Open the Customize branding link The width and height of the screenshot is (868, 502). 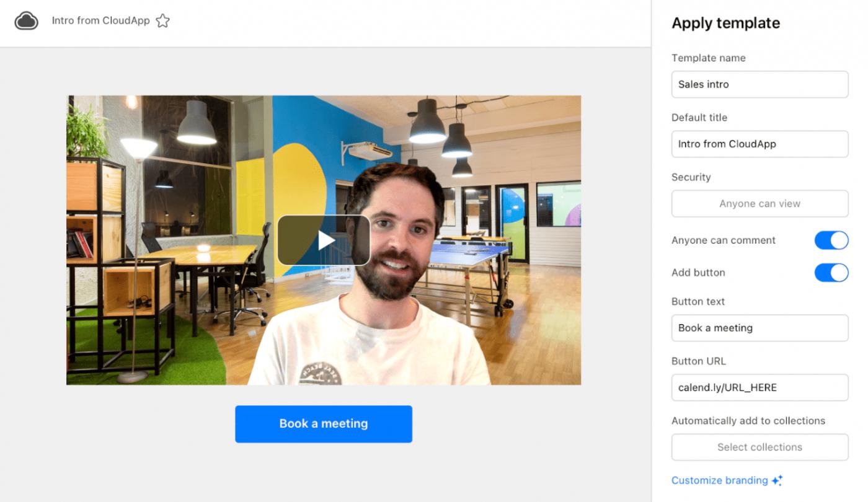click(x=720, y=480)
